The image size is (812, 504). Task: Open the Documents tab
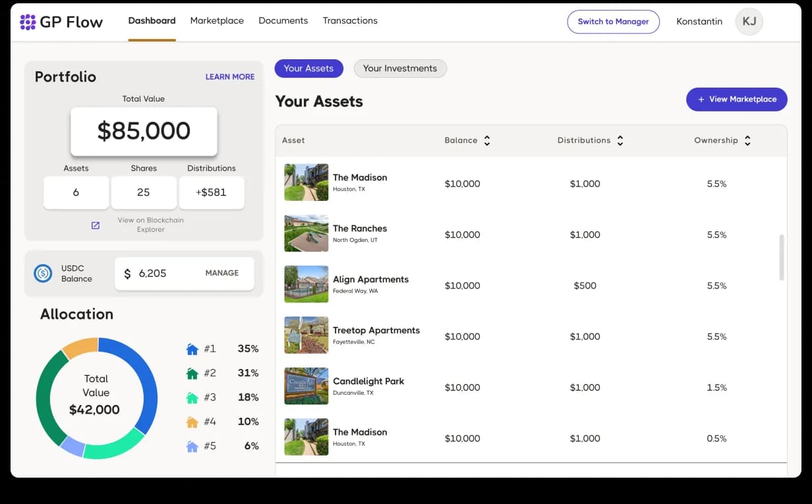click(x=283, y=21)
